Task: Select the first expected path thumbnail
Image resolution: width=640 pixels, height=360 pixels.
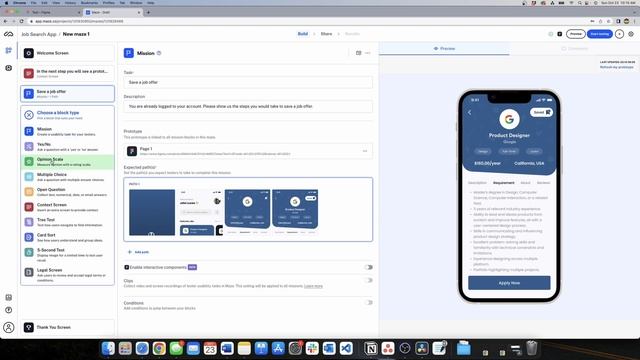Action: 152,212
